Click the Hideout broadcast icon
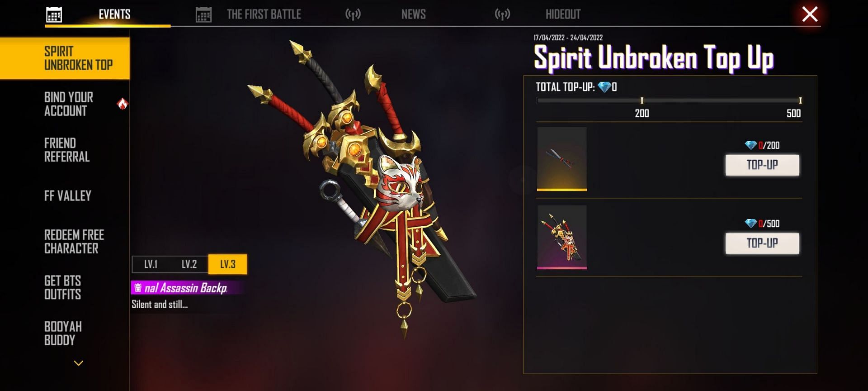The height and width of the screenshot is (391, 868). (x=502, y=14)
